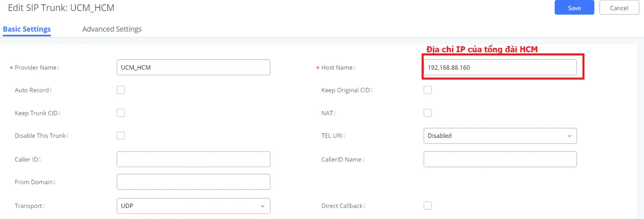
Task: Click into the Caller ID field
Action: (194, 159)
